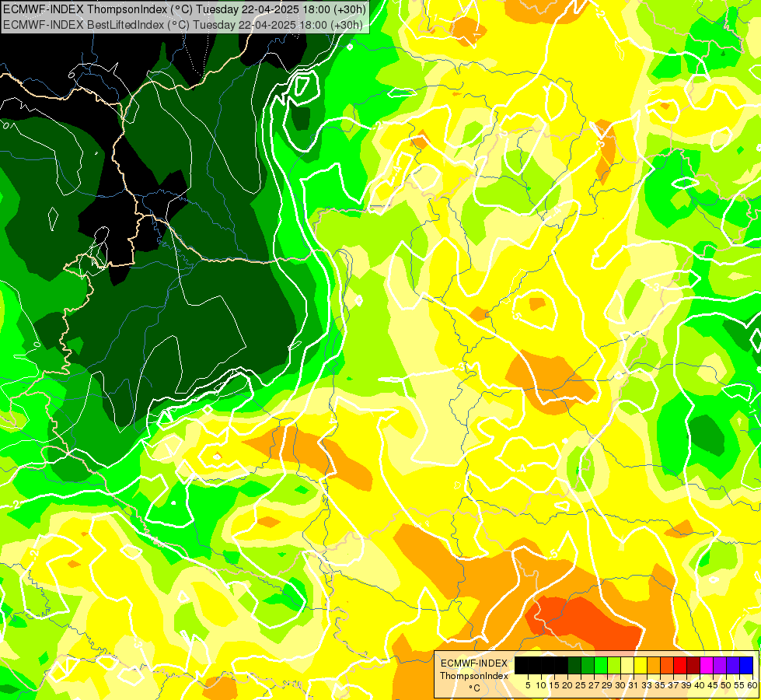761x700 pixels.
Task: Pick the purple 45-50 legend swatch
Action: pyautogui.click(x=720, y=665)
